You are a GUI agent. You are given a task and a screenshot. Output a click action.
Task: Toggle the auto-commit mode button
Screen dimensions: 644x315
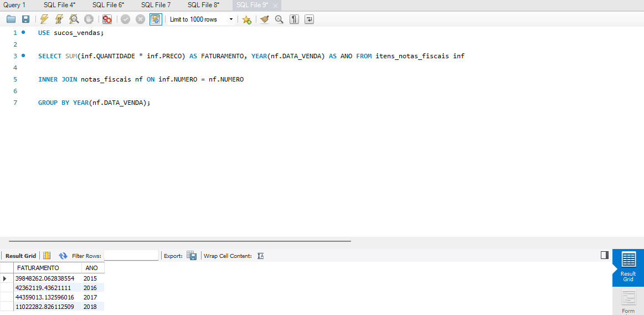pos(156,19)
